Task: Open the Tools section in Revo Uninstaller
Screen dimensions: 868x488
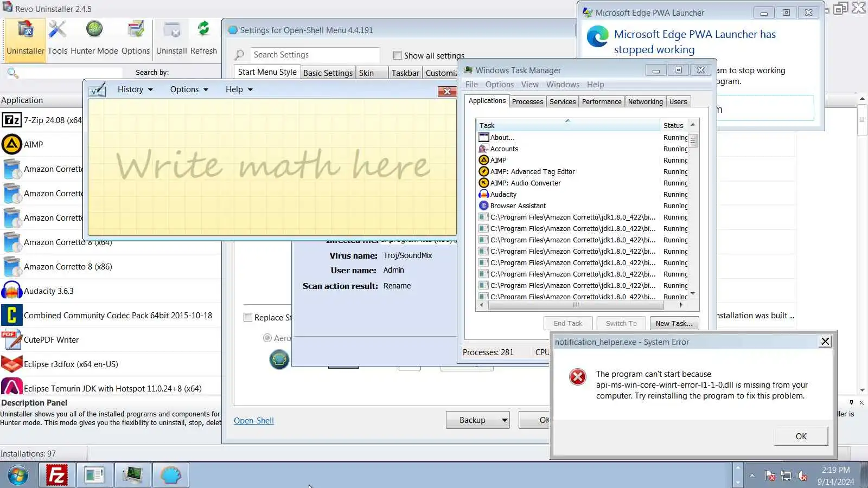Action: 58,39
